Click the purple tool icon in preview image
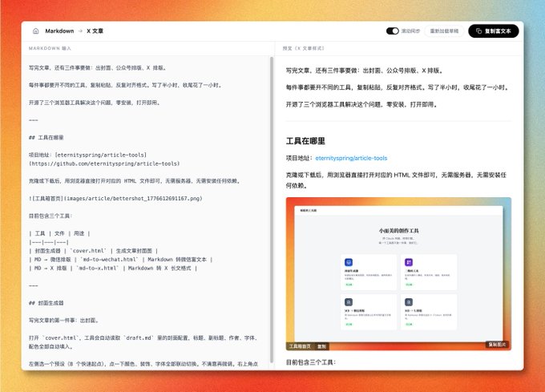 tap(409, 262)
